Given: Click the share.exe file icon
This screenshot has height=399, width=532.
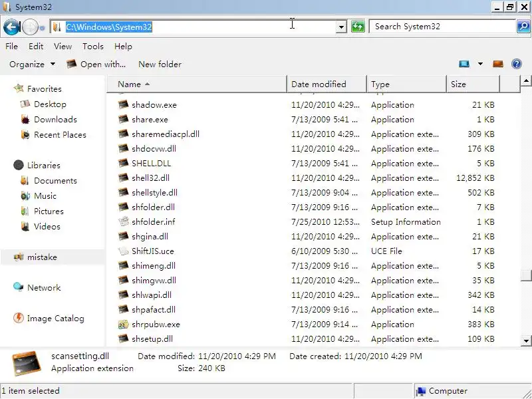Looking at the screenshot, I should click(x=124, y=119).
